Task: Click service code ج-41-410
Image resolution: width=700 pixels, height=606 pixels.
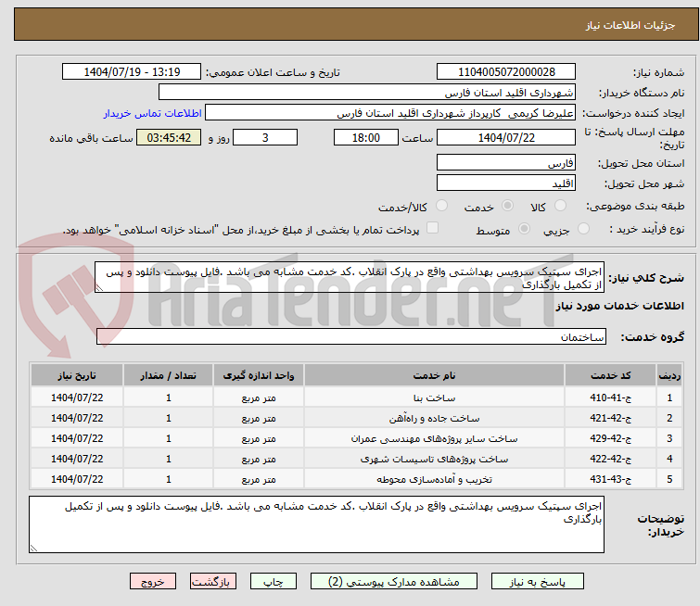Action: pos(610,398)
